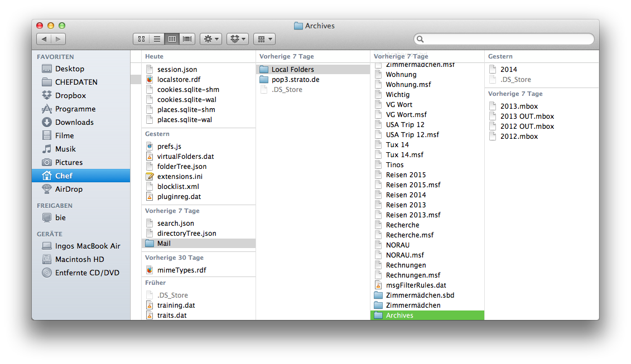Open AirDrop in the sidebar
The height and width of the screenshot is (364, 631).
tap(69, 189)
